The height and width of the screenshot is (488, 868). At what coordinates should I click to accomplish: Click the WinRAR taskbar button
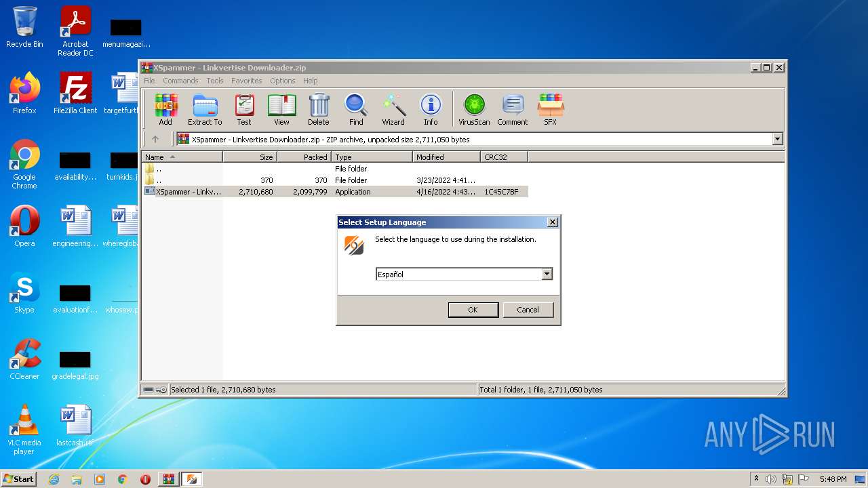(168, 479)
